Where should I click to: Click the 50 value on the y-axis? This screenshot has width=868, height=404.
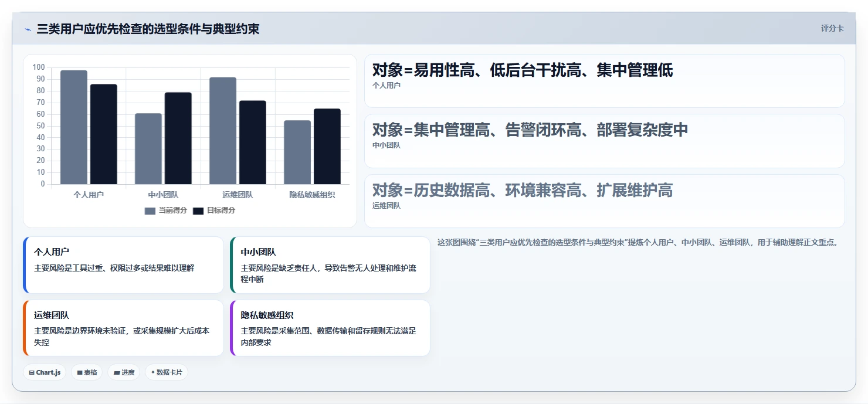[40, 125]
